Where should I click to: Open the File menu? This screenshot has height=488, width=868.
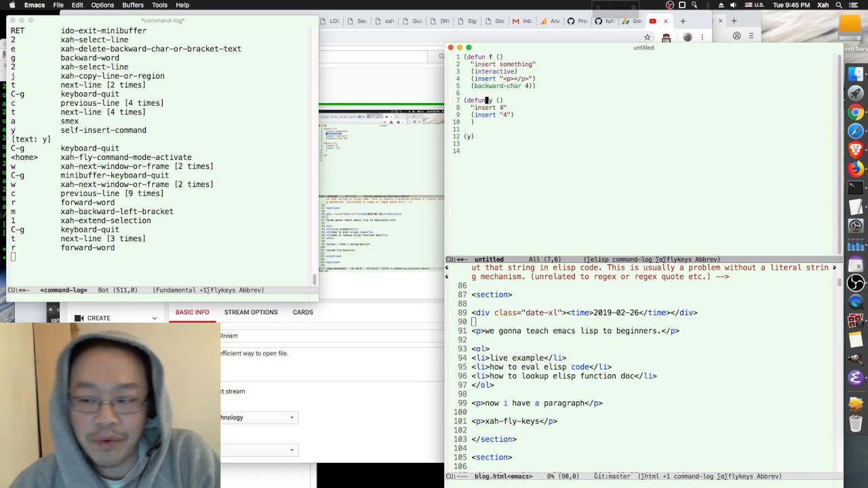(x=58, y=5)
